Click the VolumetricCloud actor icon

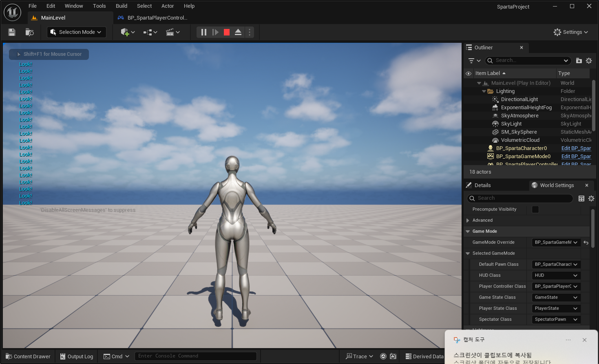pos(495,140)
